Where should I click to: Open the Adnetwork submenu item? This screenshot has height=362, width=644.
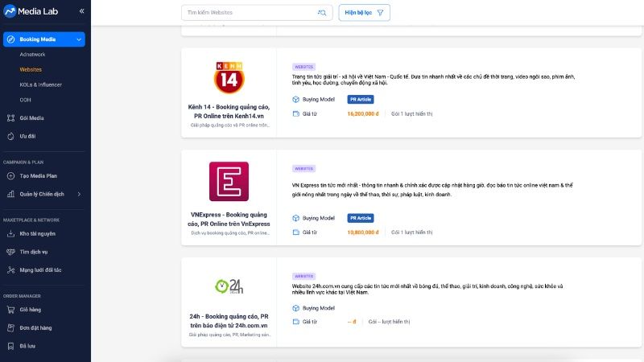32,54
